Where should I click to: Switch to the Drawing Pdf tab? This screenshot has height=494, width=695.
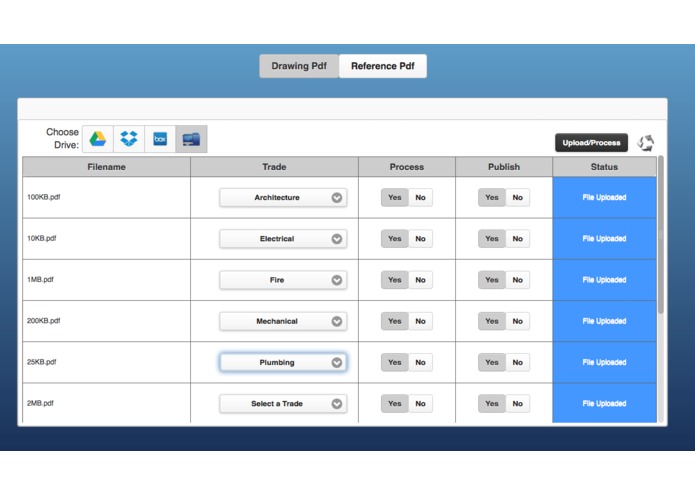pyautogui.click(x=299, y=66)
